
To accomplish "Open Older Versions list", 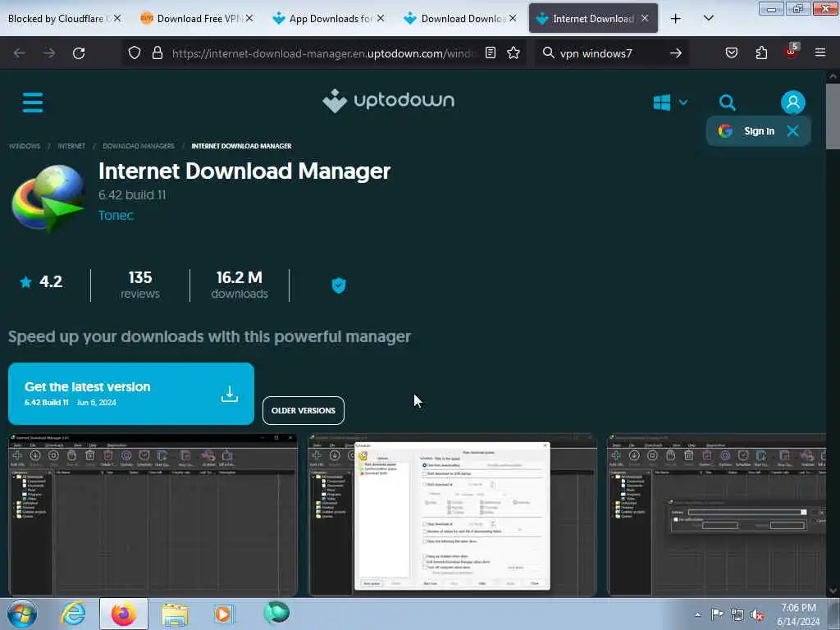I will [x=304, y=410].
